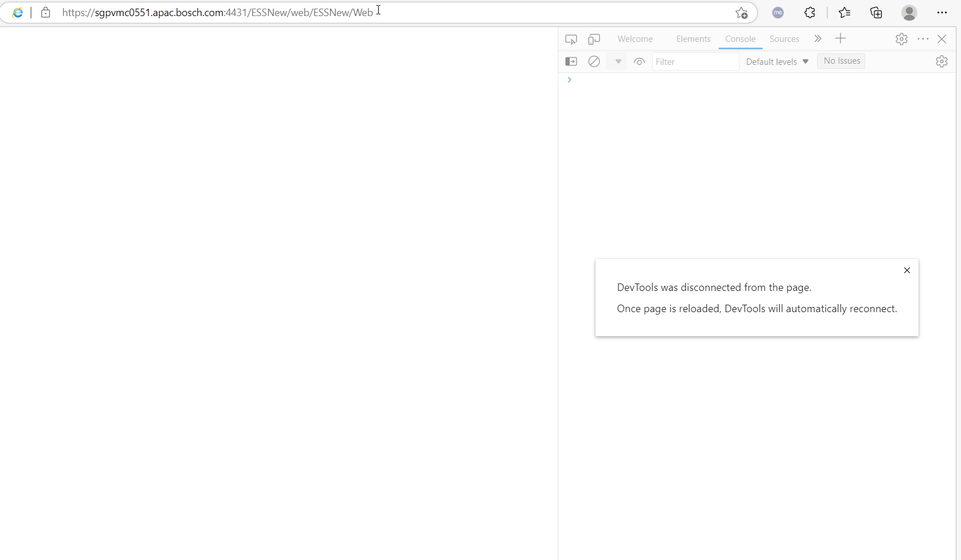Add current page to favorites
The height and width of the screenshot is (560, 961).
click(741, 13)
